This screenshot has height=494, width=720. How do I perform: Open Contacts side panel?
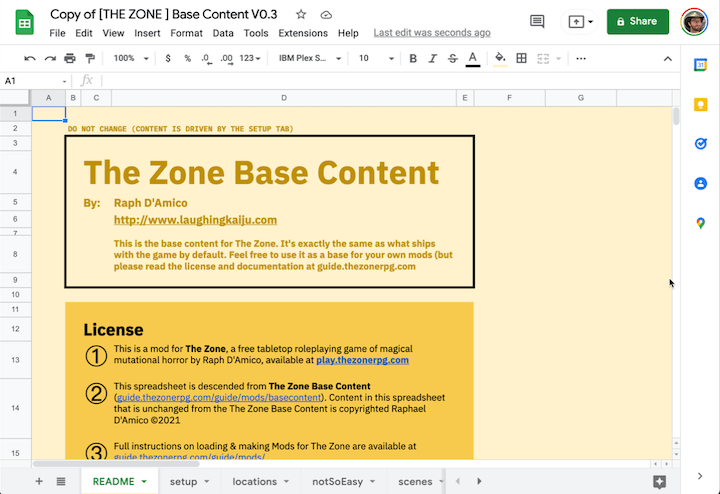(x=700, y=184)
